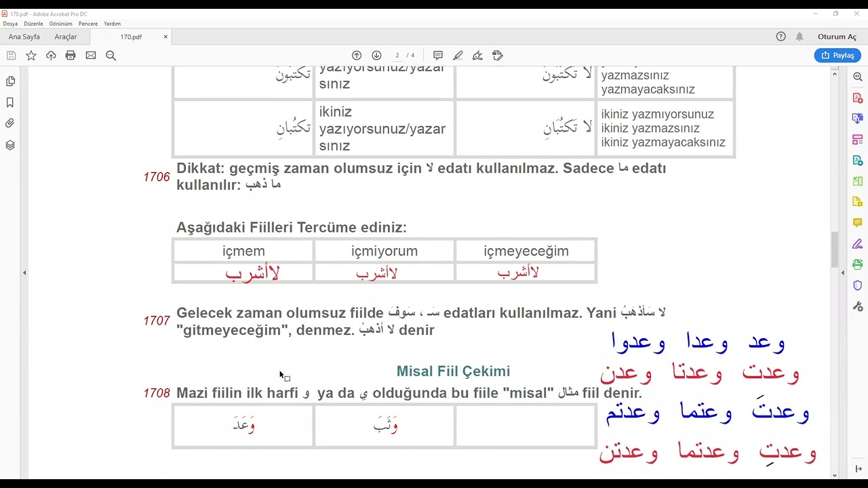Click the 'içmeyeceğim' table cell
Screen dimensions: 868x488
click(526, 251)
